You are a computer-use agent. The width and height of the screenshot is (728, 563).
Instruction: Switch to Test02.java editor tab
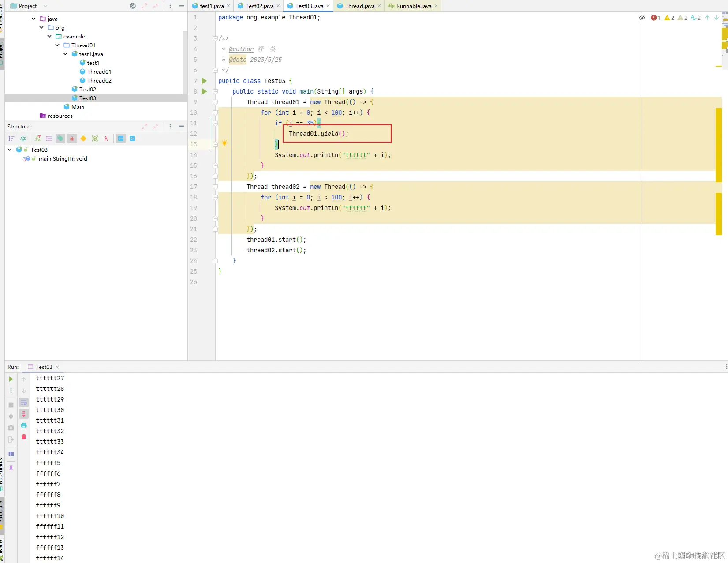259,6
